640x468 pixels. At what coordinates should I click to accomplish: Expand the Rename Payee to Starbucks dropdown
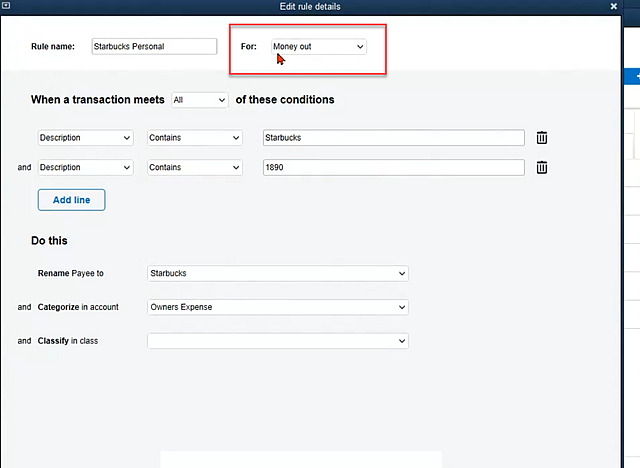[277, 273]
